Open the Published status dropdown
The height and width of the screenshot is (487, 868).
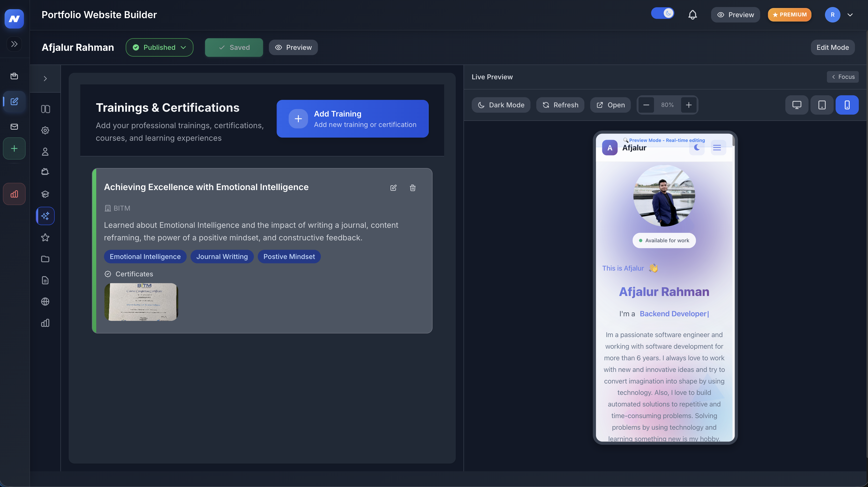(159, 47)
